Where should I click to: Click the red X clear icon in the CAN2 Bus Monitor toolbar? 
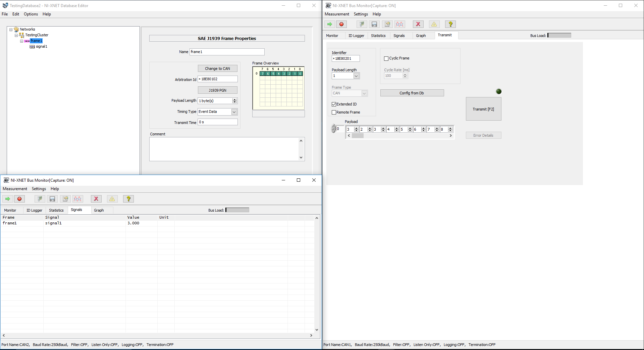(96, 199)
